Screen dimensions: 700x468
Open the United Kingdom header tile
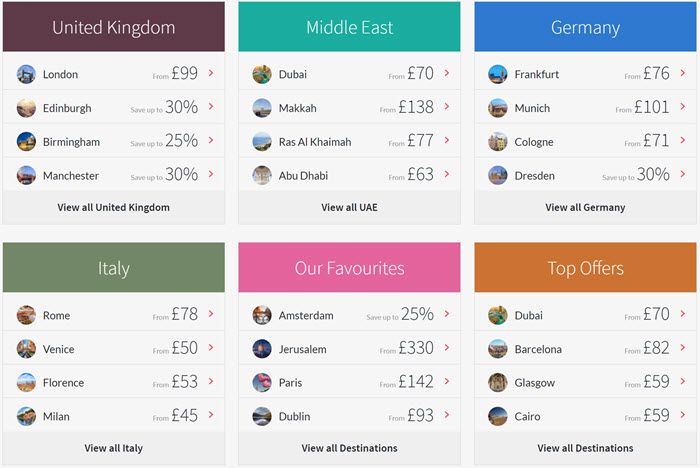point(114,27)
